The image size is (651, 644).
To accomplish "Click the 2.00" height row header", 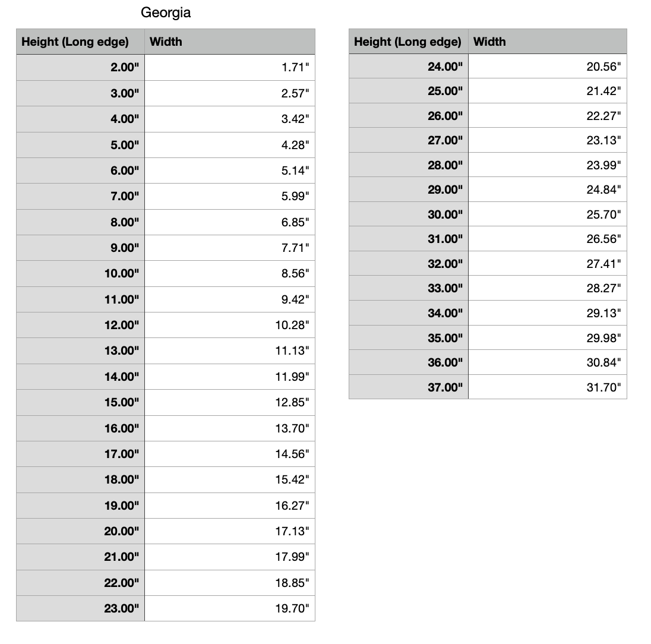I will [x=125, y=68].
